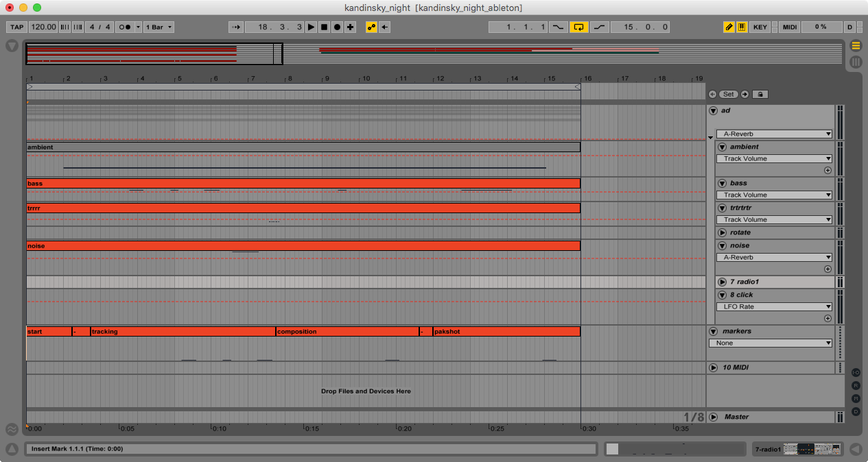Screen dimensions: 868x462
Task: Toggle the Automation Arm button
Action: (x=371, y=27)
